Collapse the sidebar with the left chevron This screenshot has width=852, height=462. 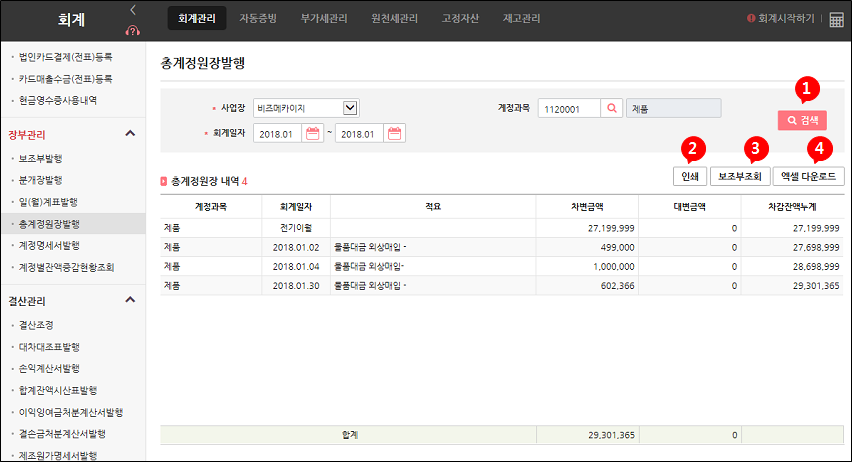(x=133, y=10)
